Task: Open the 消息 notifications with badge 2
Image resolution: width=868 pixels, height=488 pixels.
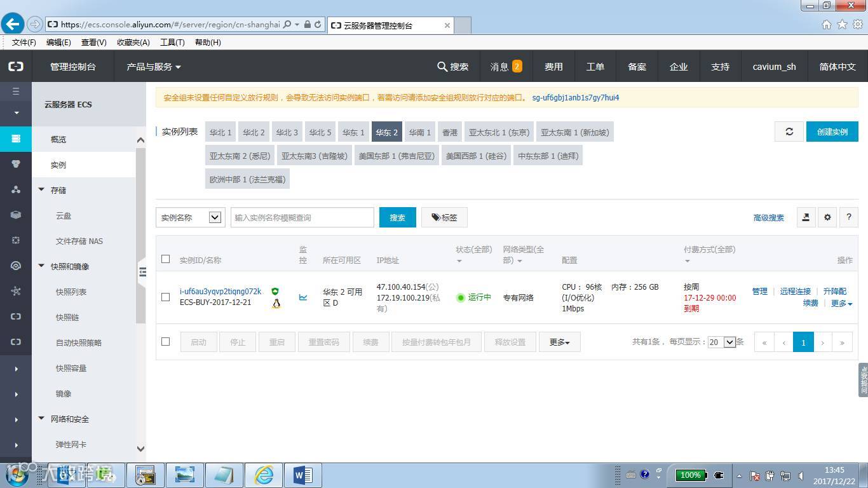Action: 506,66
